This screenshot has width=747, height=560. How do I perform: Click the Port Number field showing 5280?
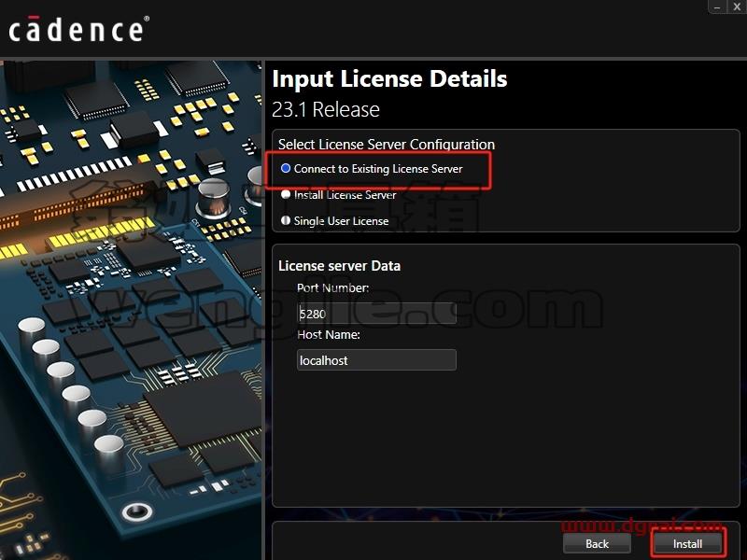click(x=376, y=314)
